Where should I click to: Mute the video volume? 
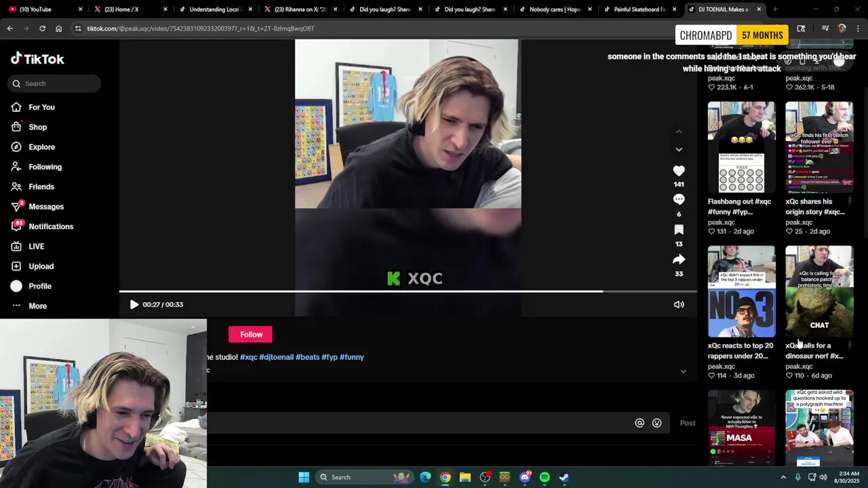679,305
